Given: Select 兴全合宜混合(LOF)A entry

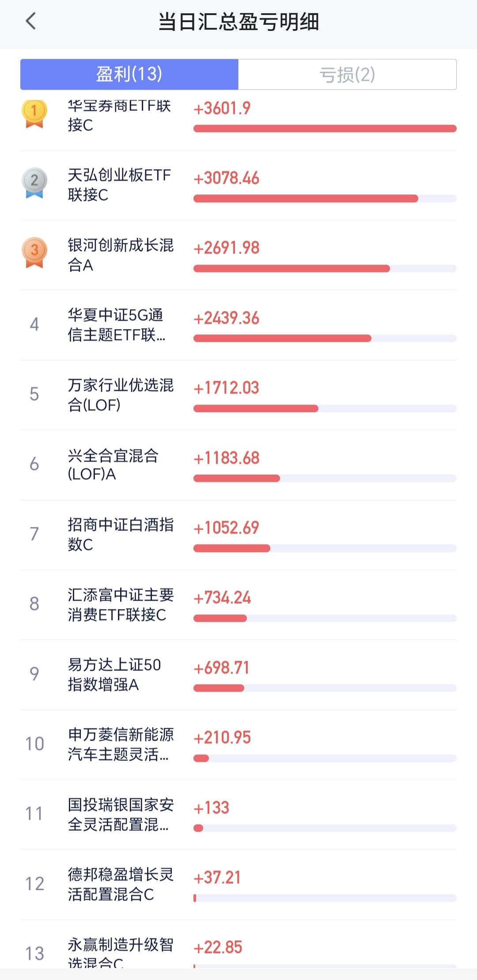Looking at the screenshot, I should click(x=113, y=465).
